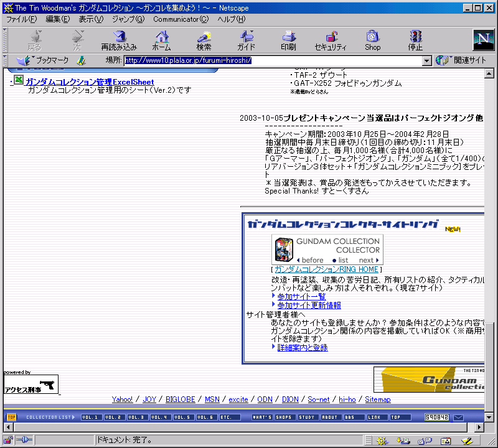Click the Gundam Collection Collector box image
The image size is (498, 448).
284,250
